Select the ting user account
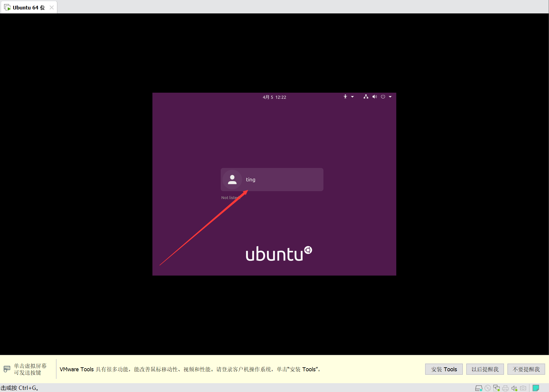The width and height of the screenshot is (549, 392). point(272,180)
